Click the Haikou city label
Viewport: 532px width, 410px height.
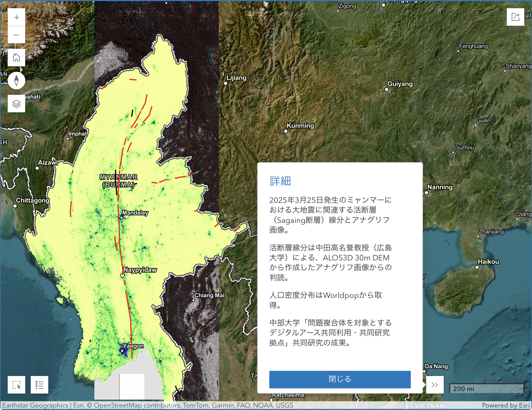[488, 262]
